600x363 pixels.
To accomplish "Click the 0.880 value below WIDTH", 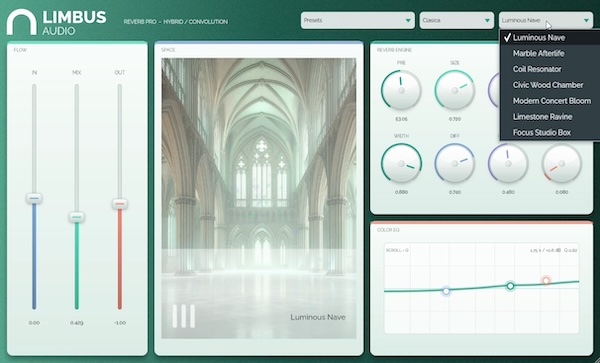I will click(x=401, y=192).
